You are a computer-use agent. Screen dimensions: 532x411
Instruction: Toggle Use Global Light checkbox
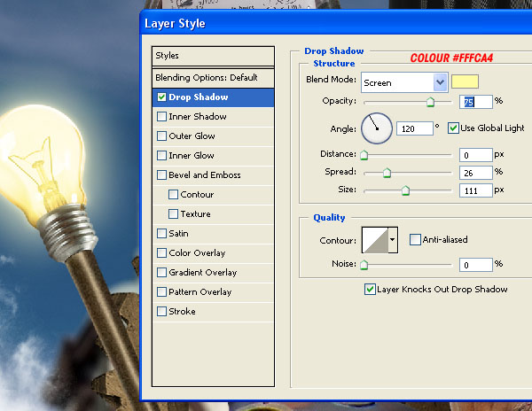tap(453, 128)
